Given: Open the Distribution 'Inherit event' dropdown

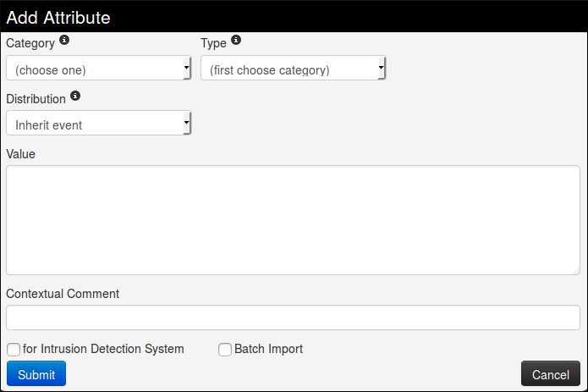Looking at the screenshot, I should coord(98,124).
